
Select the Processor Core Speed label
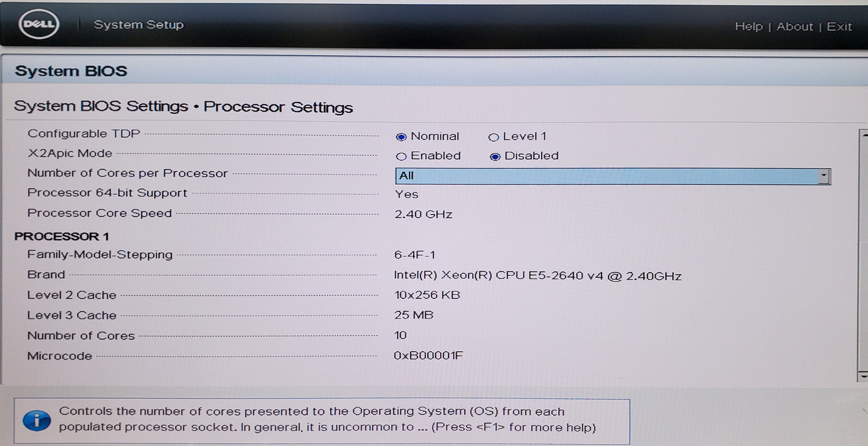click(99, 213)
